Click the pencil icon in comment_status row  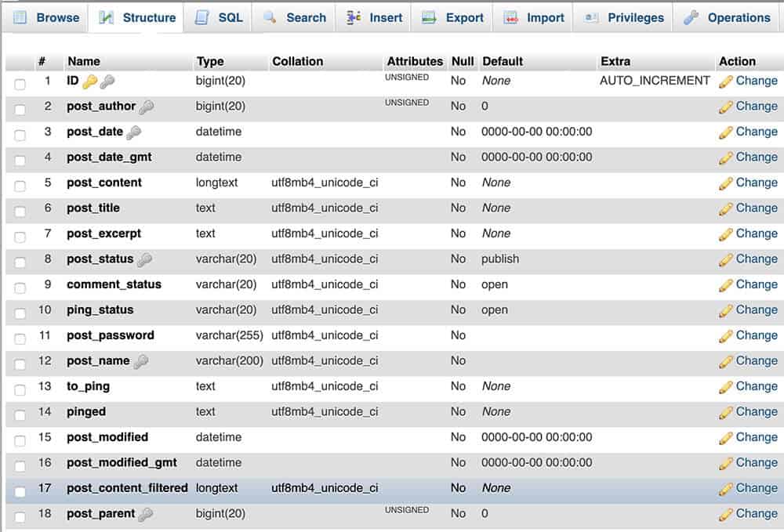[x=725, y=286]
